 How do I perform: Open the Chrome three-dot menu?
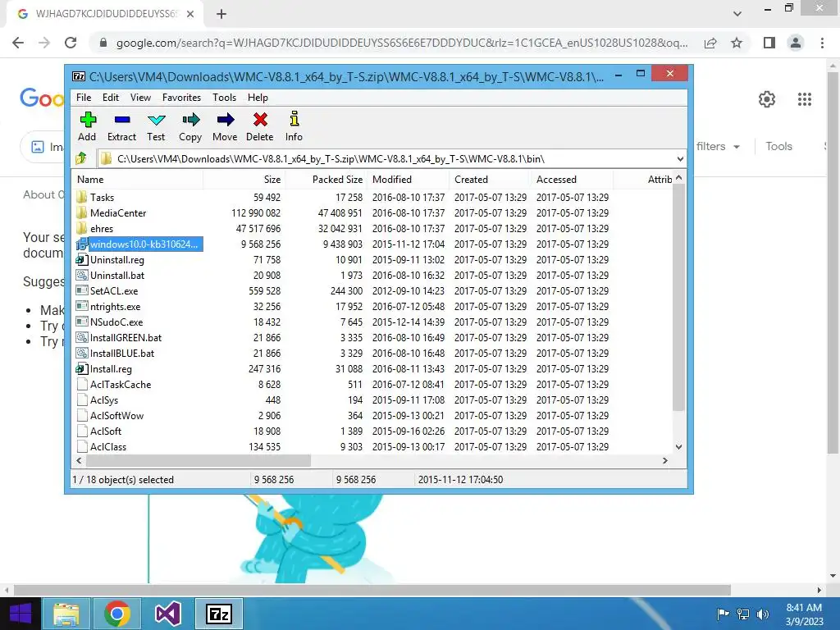[822, 43]
